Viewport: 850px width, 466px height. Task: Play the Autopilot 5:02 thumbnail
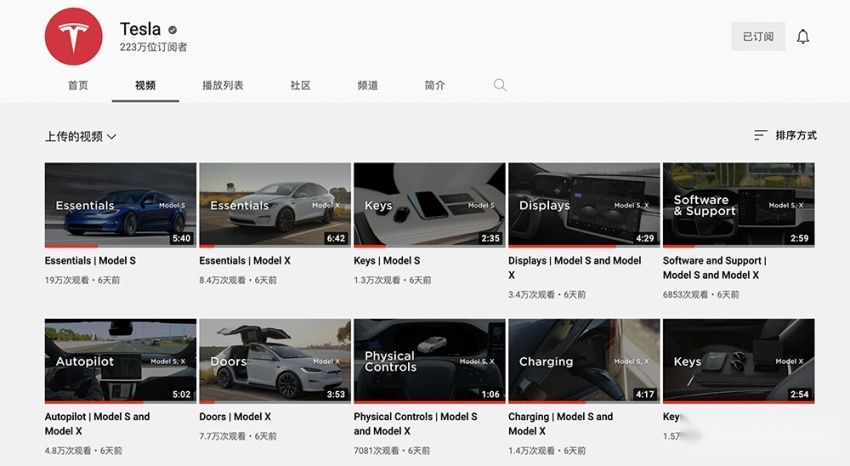tap(120, 361)
